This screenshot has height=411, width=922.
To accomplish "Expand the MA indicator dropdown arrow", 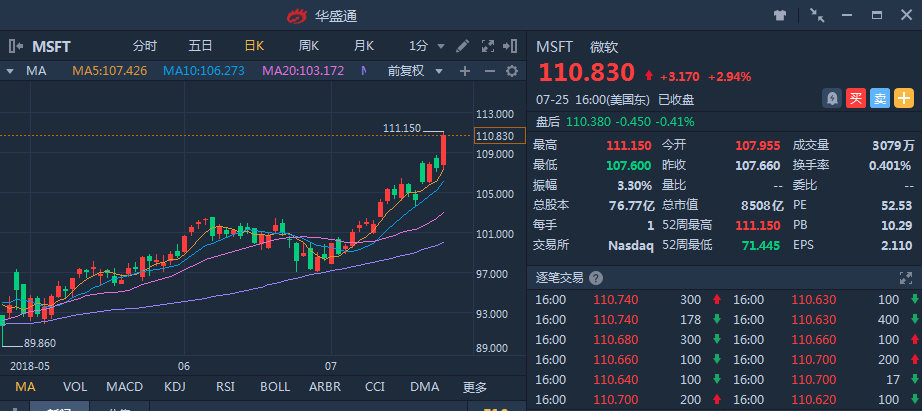I will tap(10, 71).
